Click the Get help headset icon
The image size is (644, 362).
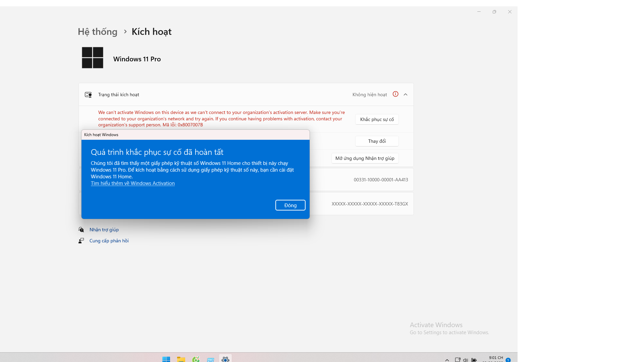(81, 230)
